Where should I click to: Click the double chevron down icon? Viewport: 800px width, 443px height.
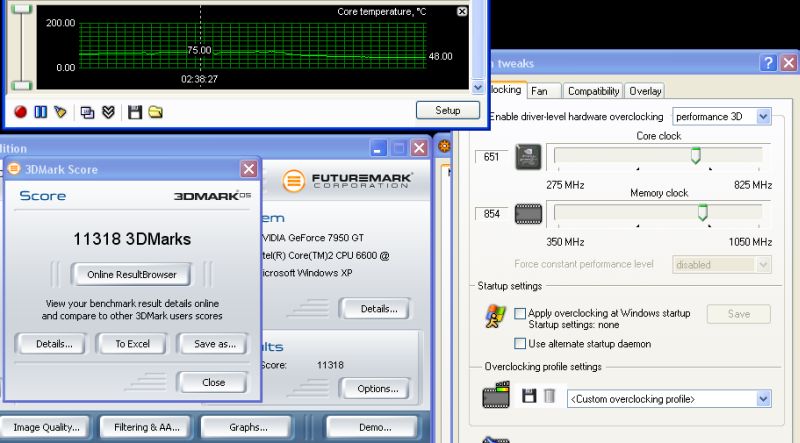point(108,112)
